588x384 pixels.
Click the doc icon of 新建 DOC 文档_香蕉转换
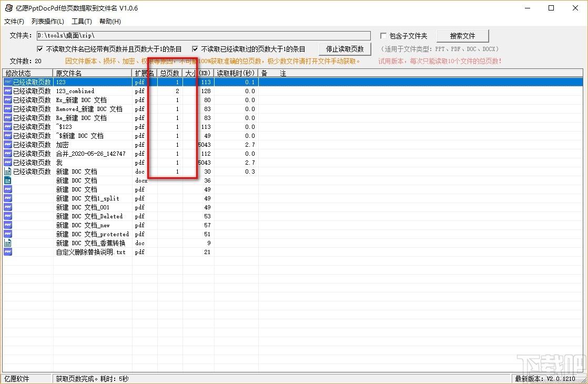7,243
